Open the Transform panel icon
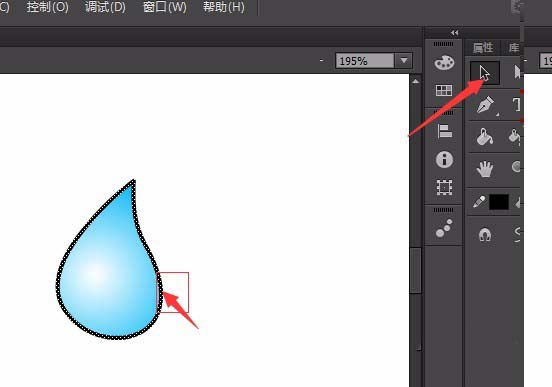This screenshot has height=387, width=552. (x=444, y=187)
